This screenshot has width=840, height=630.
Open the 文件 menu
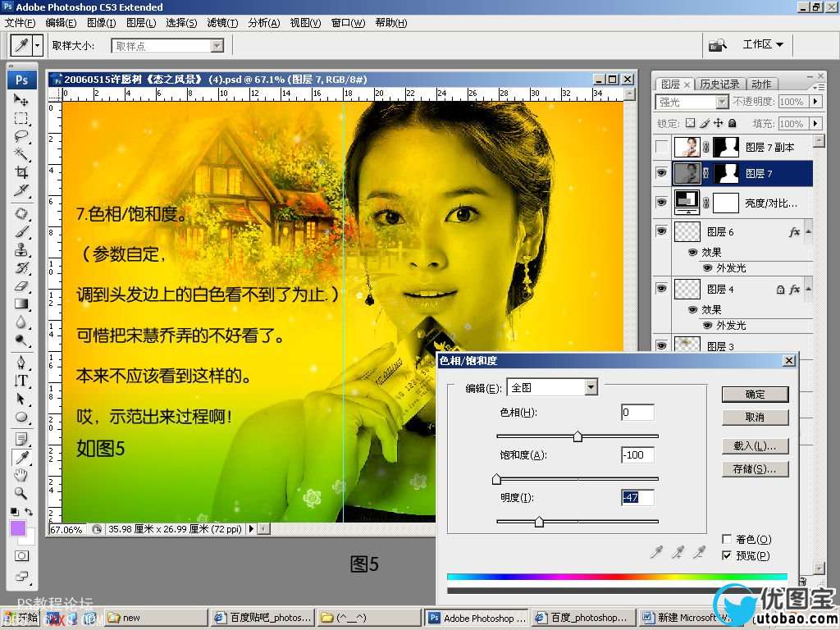click(20, 23)
